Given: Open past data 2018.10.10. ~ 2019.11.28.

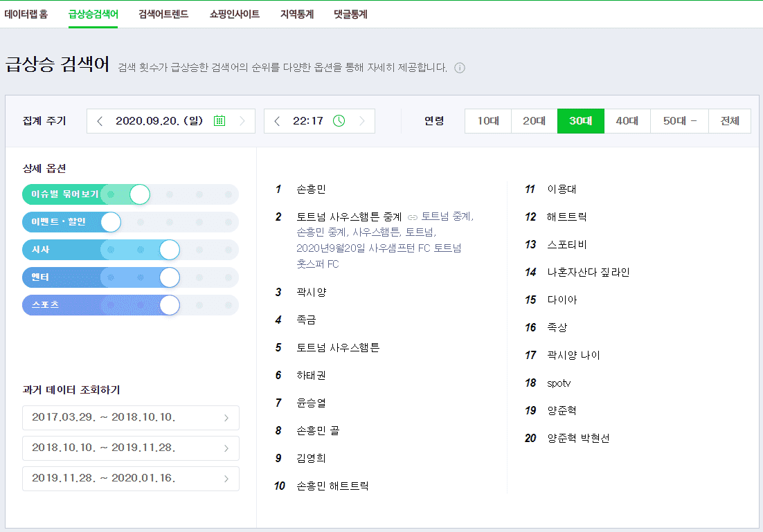Looking at the screenshot, I should tap(131, 448).
